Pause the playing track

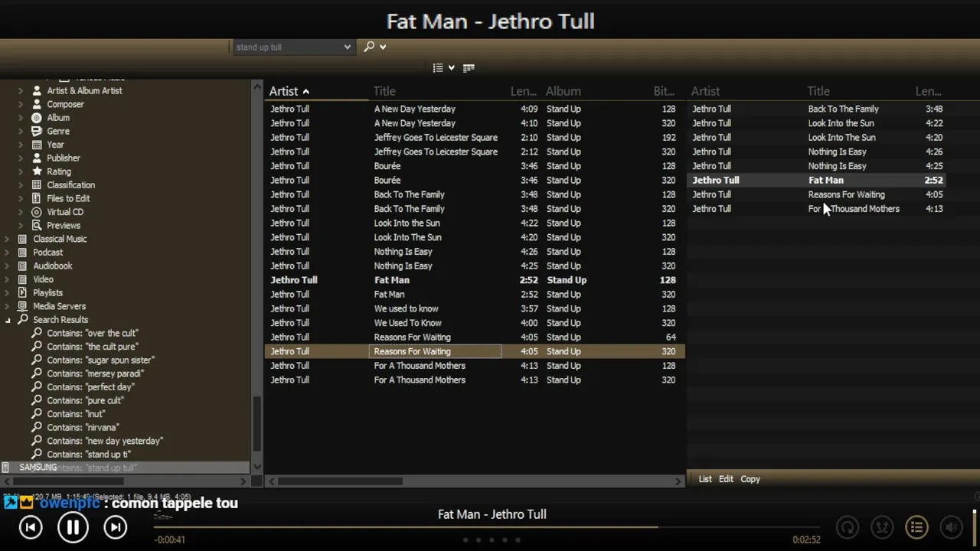coord(73,527)
